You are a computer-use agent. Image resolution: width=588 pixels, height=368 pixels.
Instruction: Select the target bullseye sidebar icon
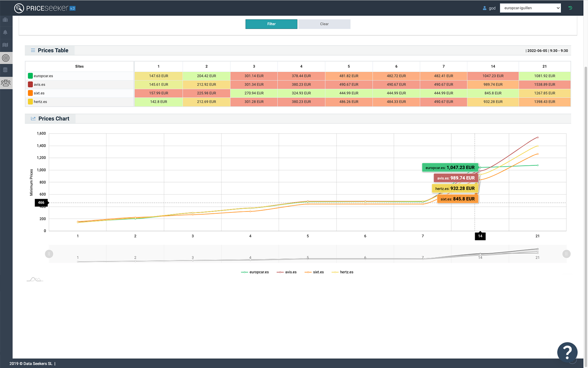click(x=6, y=58)
